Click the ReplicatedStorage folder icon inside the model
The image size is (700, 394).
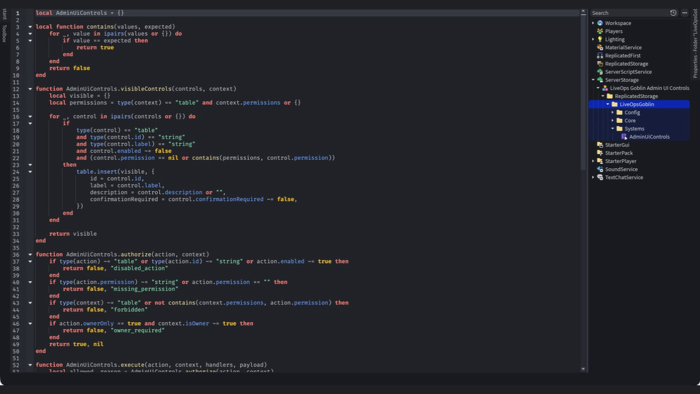point(610,96)
